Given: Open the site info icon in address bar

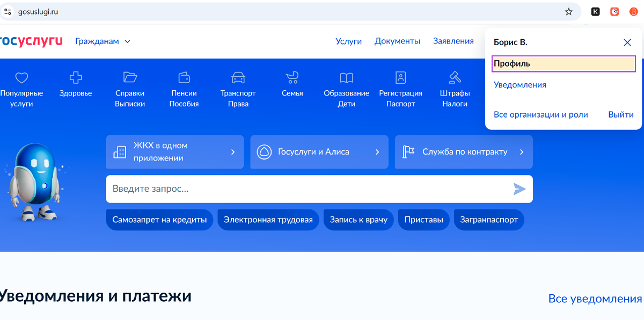Looking at the screenshot, I should pos(8,11).
